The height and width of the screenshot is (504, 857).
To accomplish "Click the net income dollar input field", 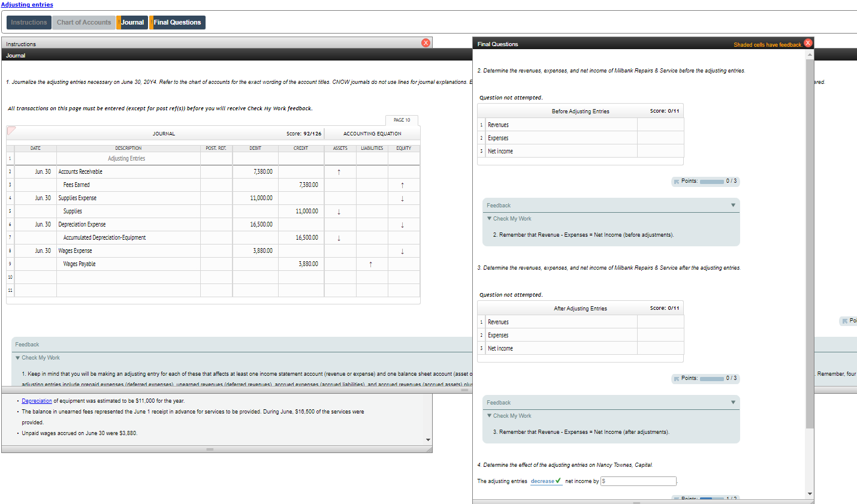I will [638, 481].
